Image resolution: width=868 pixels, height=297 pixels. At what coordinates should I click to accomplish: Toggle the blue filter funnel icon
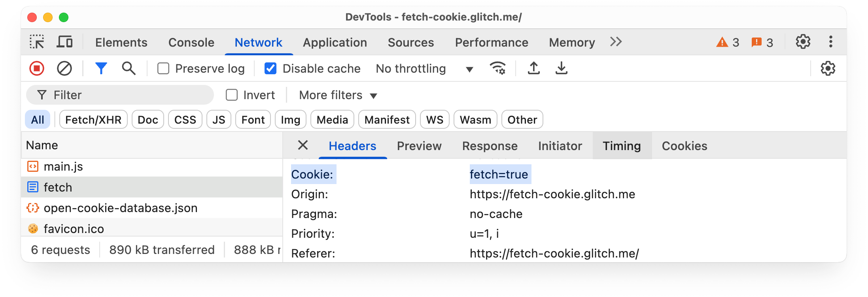click(x=101, y=68)
